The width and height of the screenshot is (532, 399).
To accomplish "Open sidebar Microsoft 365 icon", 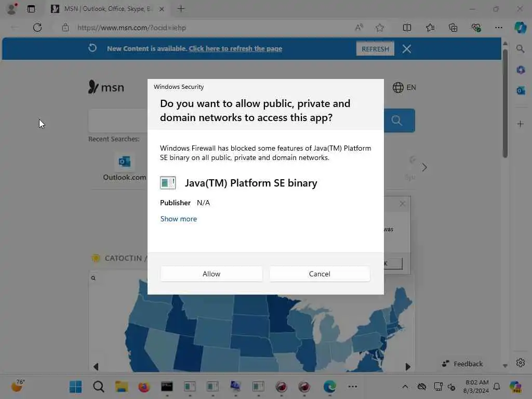I will pos(521,70).
